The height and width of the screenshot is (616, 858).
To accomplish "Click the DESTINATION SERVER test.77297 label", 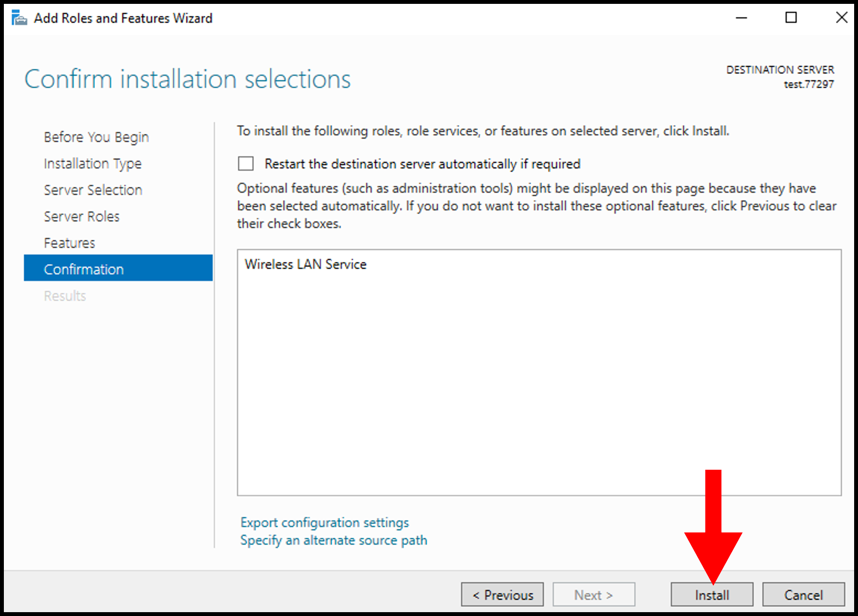I will coord(780,77).
